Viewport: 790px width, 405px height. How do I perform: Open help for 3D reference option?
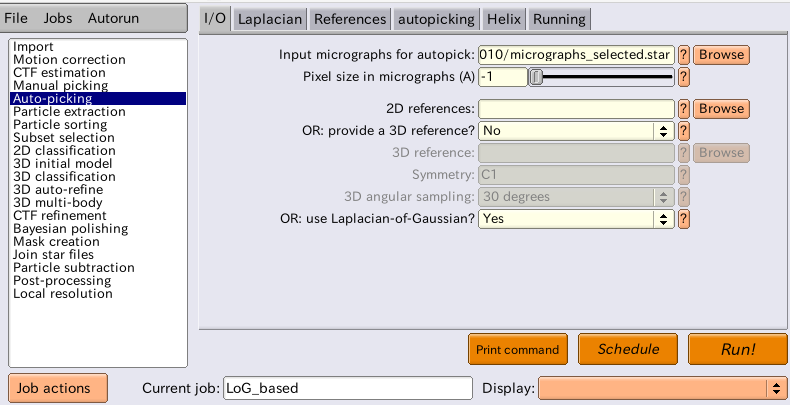683,131
